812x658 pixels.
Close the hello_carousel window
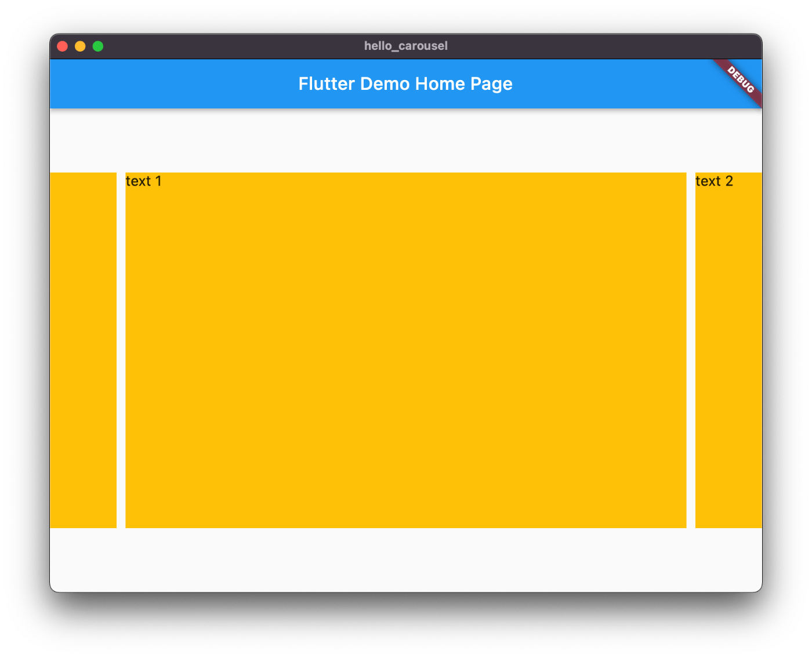(x=63, y=46)
